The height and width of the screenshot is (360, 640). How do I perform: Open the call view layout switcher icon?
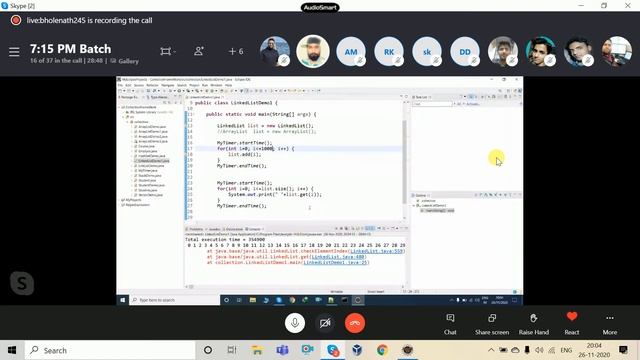167,51
